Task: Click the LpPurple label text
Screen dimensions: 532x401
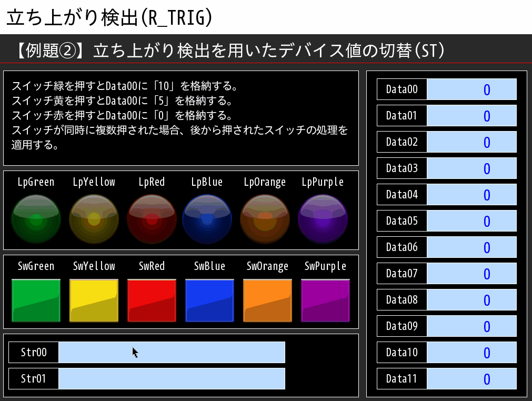Action: (323, 182)
